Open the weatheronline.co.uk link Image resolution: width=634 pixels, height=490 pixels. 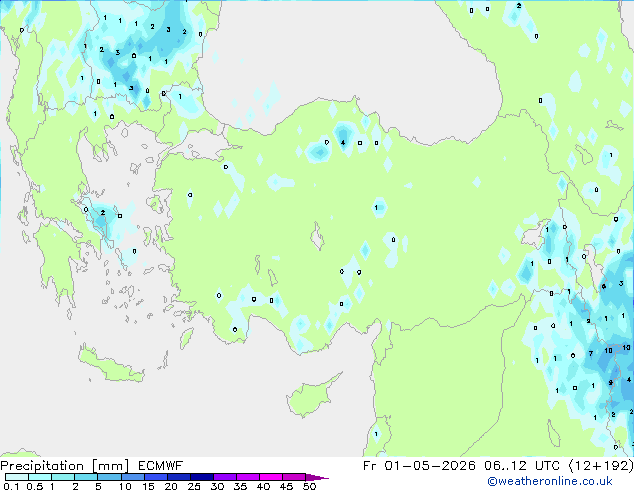550,481
